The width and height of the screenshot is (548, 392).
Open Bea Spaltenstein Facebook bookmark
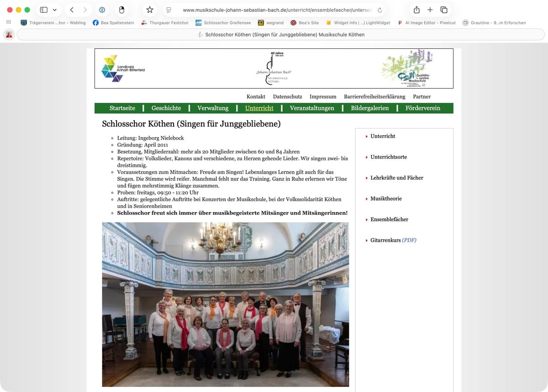[x=113, y=22]
